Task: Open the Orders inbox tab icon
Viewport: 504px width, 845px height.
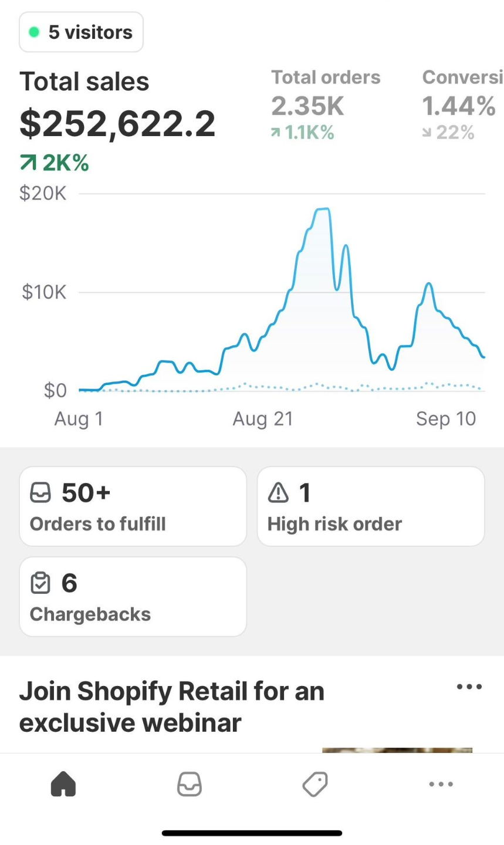Action: click(190, 784)
